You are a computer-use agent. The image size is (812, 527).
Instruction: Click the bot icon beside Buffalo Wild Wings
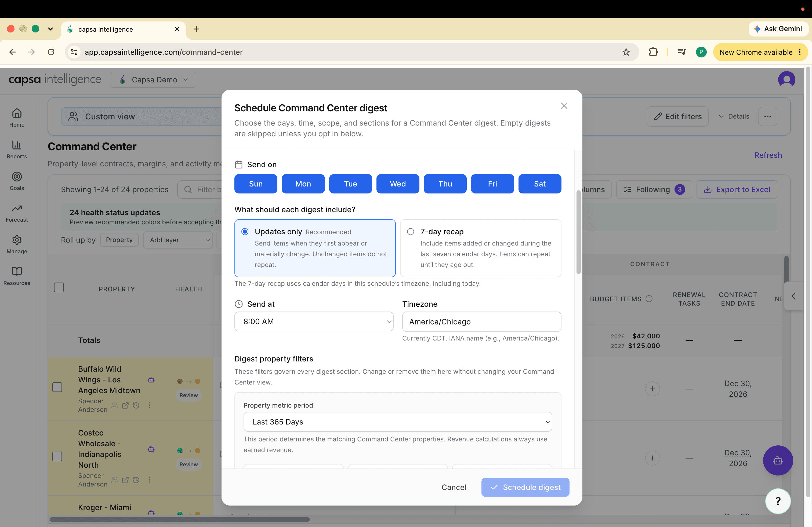[151, 379]
